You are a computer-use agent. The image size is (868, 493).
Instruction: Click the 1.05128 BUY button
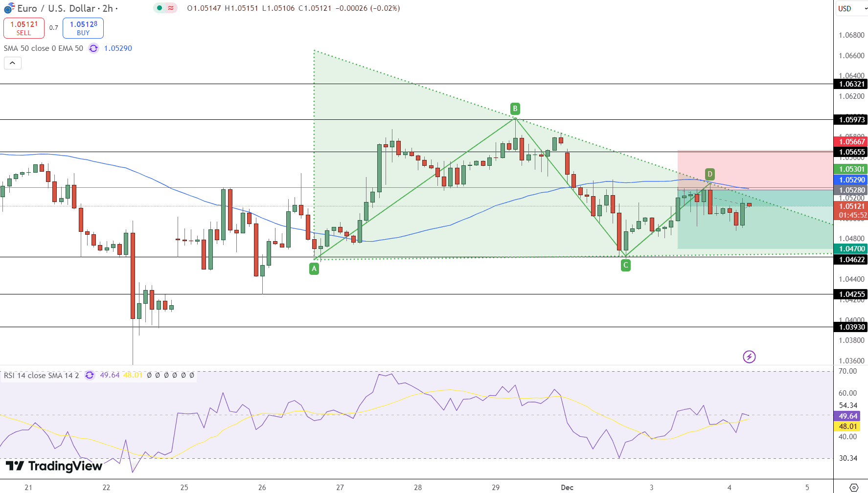(83, 28)
